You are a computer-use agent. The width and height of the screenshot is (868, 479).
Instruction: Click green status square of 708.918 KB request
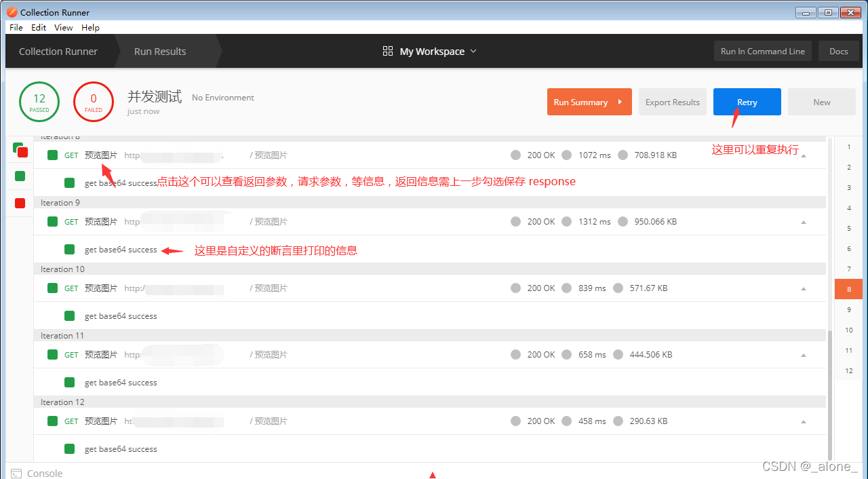click(52, 155)
